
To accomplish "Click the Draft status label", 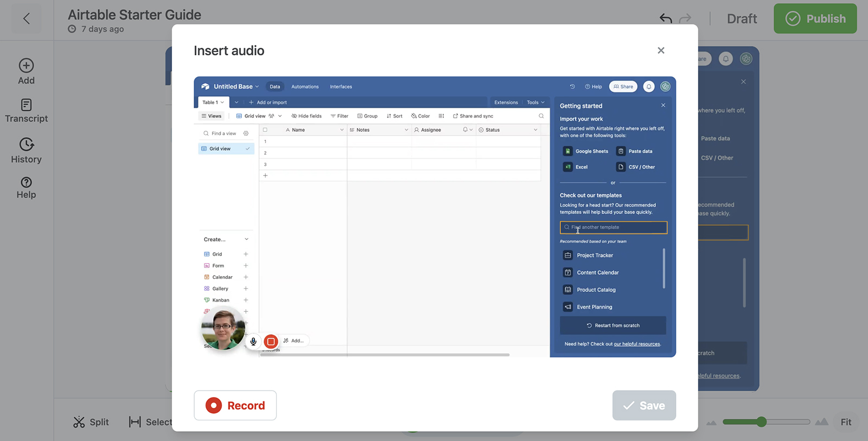I will [x=742, y=19].
